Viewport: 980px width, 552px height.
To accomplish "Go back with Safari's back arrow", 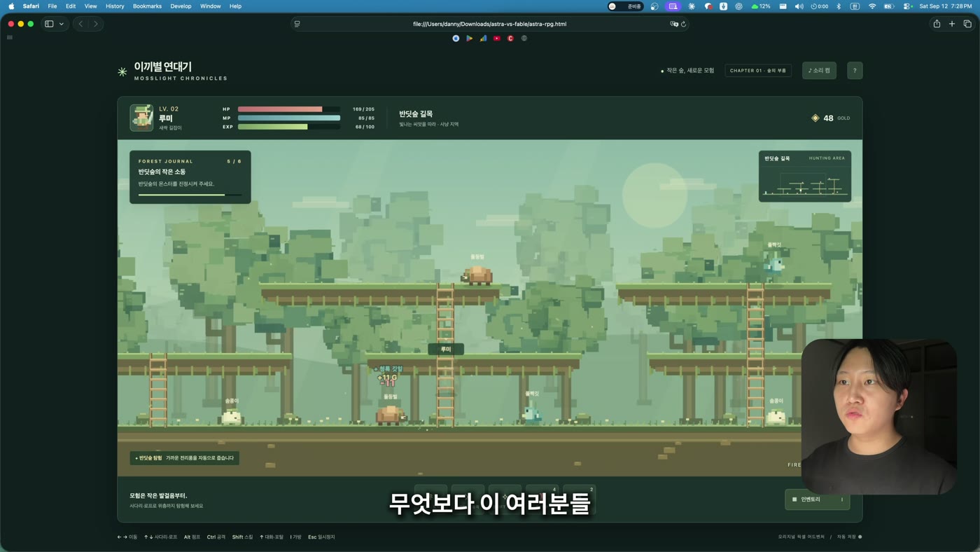I will click(80, 24).
